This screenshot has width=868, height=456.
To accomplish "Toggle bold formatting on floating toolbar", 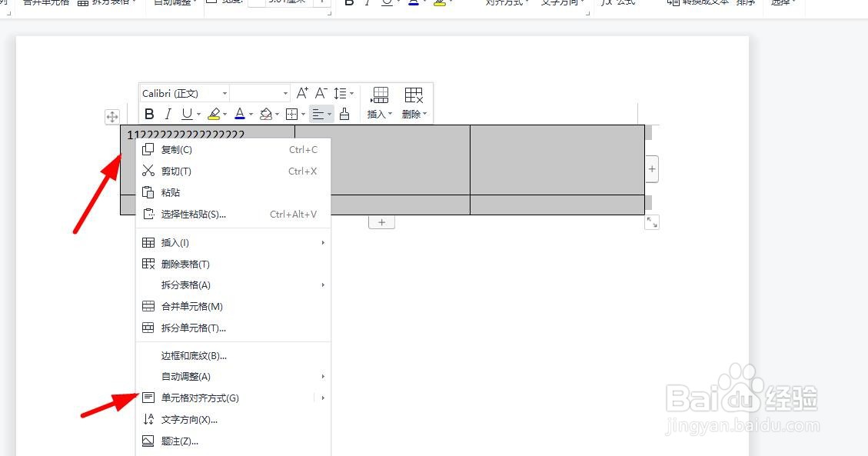I will [x=149, y=114].
